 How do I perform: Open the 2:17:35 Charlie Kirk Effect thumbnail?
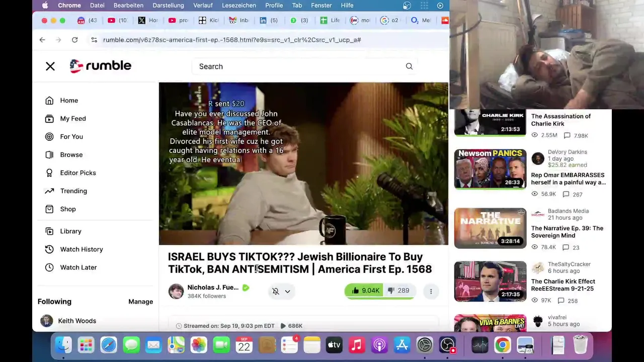pyautogui.click(x=490, y=282)
